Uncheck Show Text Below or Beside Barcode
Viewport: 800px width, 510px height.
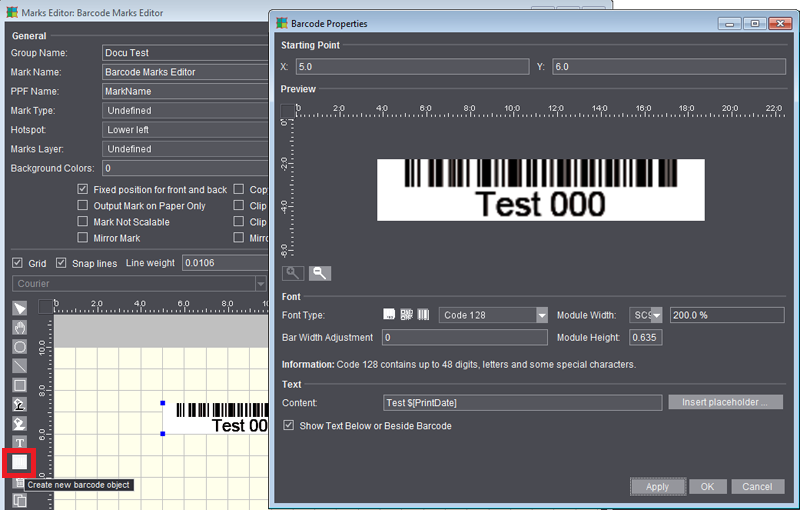tap(289, 426)
